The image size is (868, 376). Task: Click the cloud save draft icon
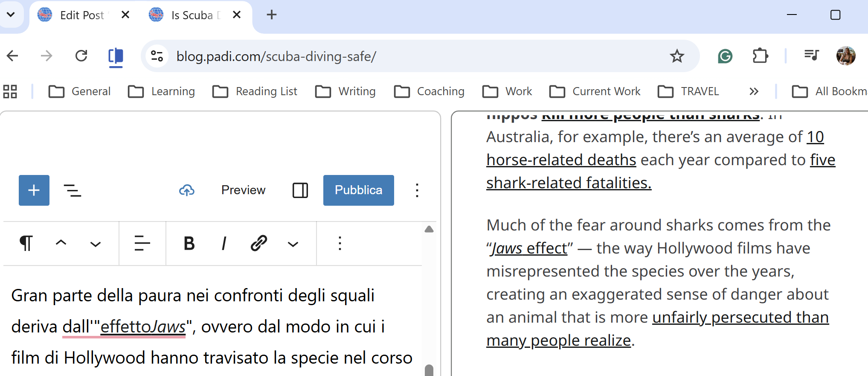point(187,190)
